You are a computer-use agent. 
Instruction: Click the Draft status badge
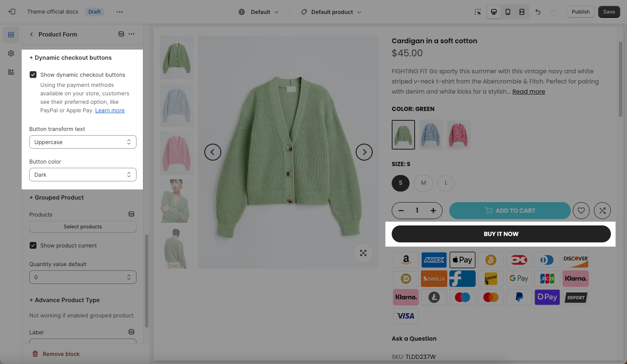(95, 12)
